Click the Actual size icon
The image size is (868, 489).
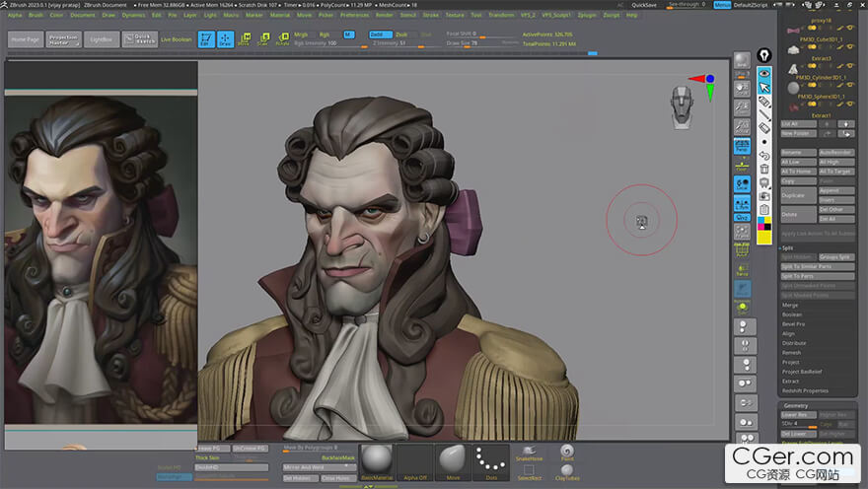pos(742,126)
